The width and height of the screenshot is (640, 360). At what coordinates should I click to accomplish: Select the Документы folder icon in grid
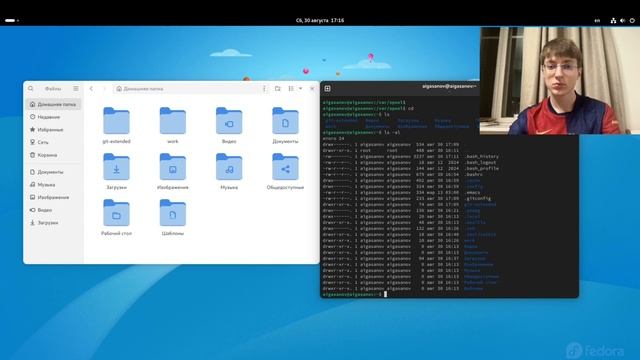pyautogui.click(x=285, y=121)
